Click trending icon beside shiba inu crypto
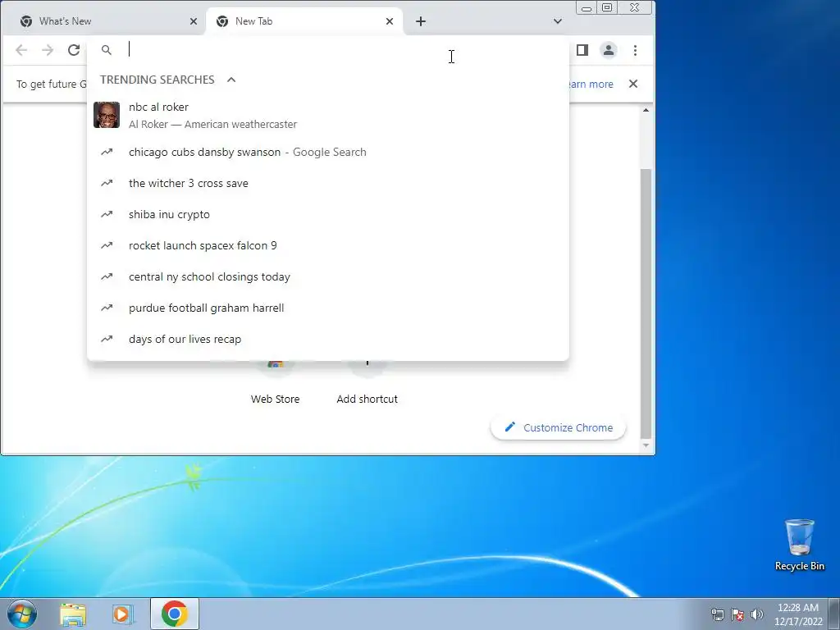Image resolution: width=840 pixels, height=630 pixels. pos(107,214)
